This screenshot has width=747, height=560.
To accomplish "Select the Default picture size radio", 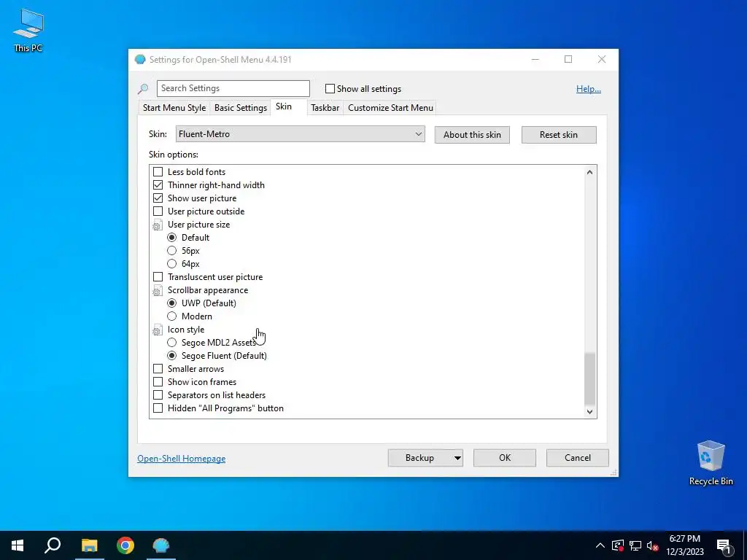I will tap(171, 238).
